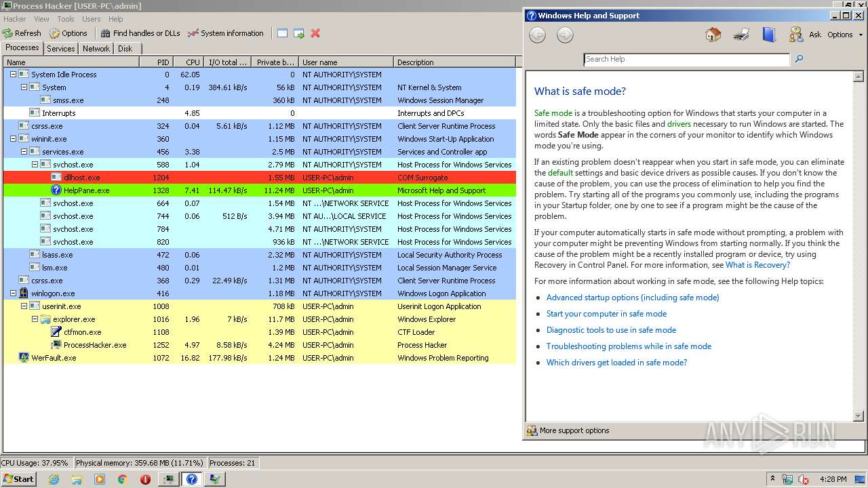This screenshot has height=488, width=868.
Task: Collapse the System Idle Process tree node
Action: pos(13,75)
